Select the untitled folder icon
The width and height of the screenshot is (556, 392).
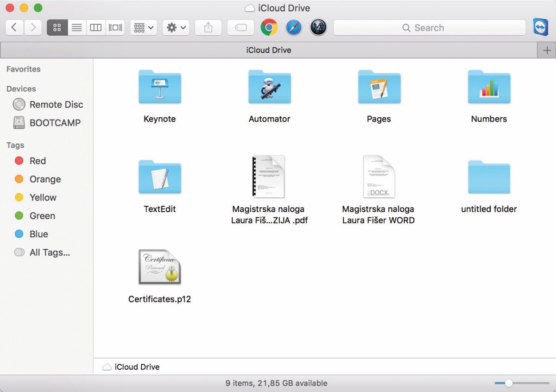(489, 177)
